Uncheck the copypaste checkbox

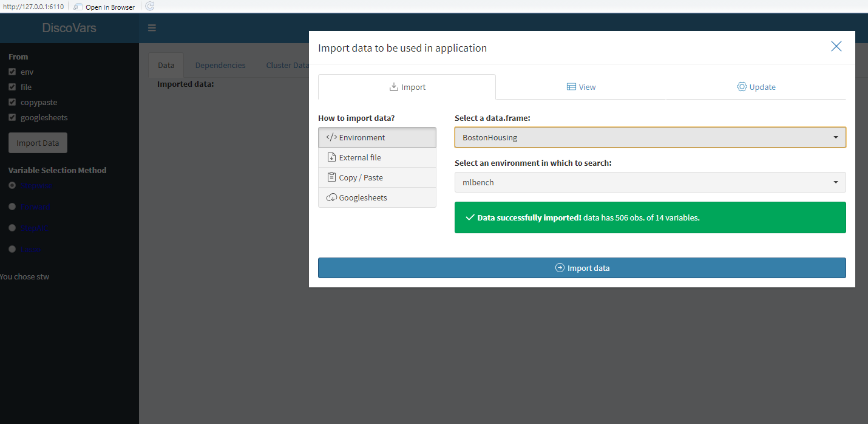[x=12, y=102]
